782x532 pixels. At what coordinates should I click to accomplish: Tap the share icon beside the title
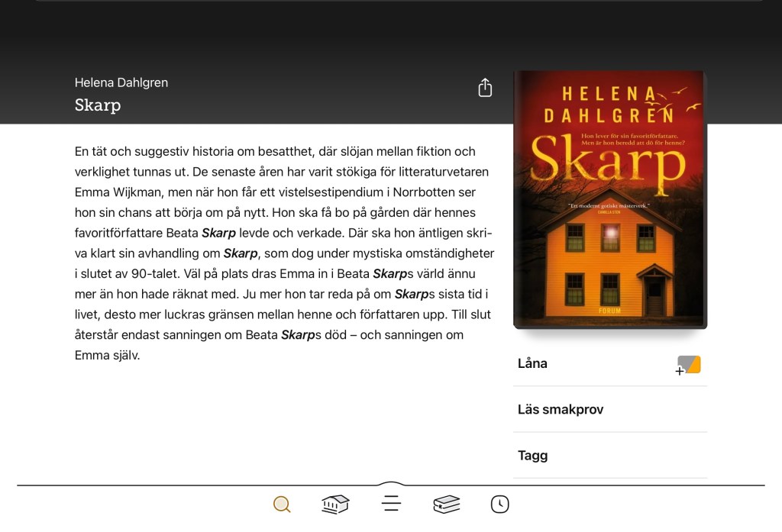[x=485, y=88]
